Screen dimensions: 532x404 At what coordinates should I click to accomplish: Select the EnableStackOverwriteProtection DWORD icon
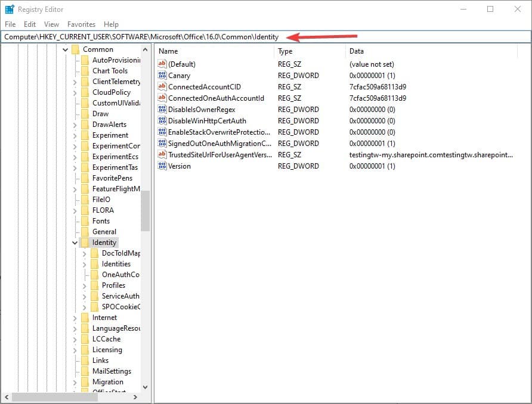pos(162,132)
